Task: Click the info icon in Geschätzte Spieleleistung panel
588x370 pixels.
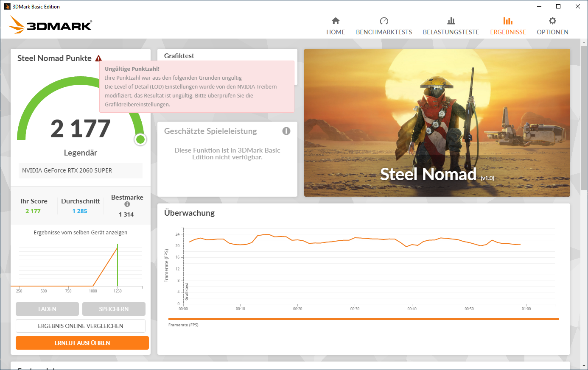Action: tap(286, 131)
